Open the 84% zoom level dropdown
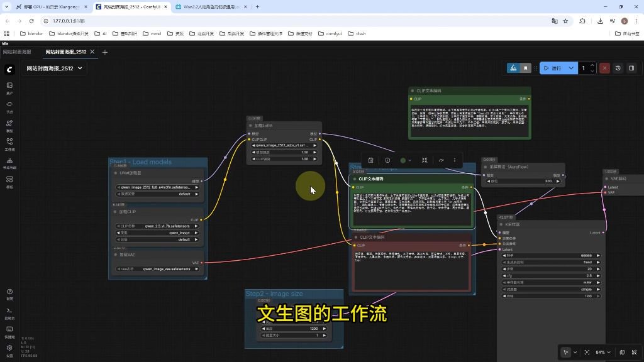 tap(603, 352)
